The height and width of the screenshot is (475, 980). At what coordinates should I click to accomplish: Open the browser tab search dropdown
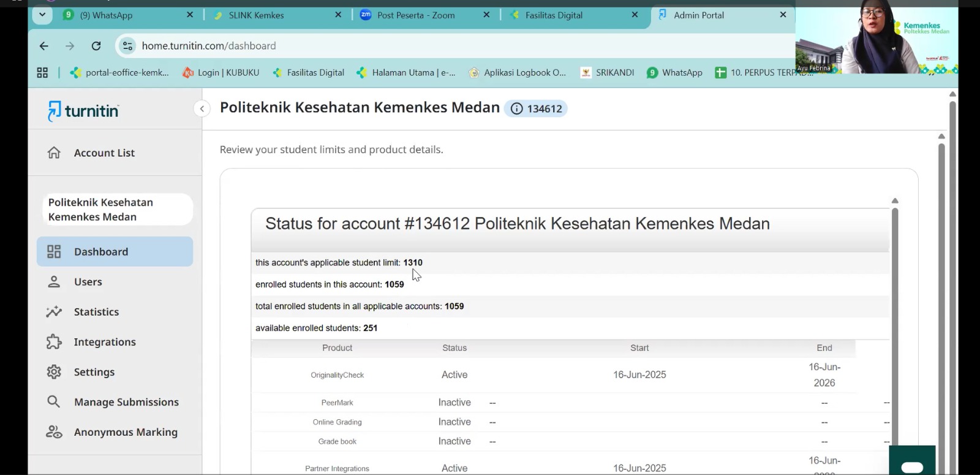[x=42, y=15]
